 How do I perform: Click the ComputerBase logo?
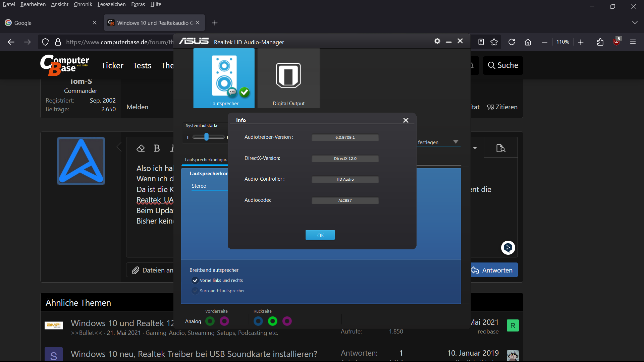tap(64, 65)
